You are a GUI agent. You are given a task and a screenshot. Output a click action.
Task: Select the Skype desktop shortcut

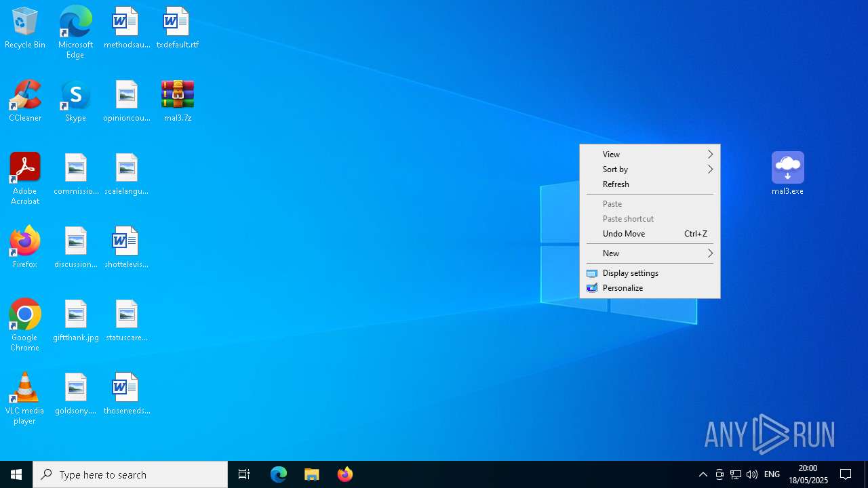click(x=75, y=102)
